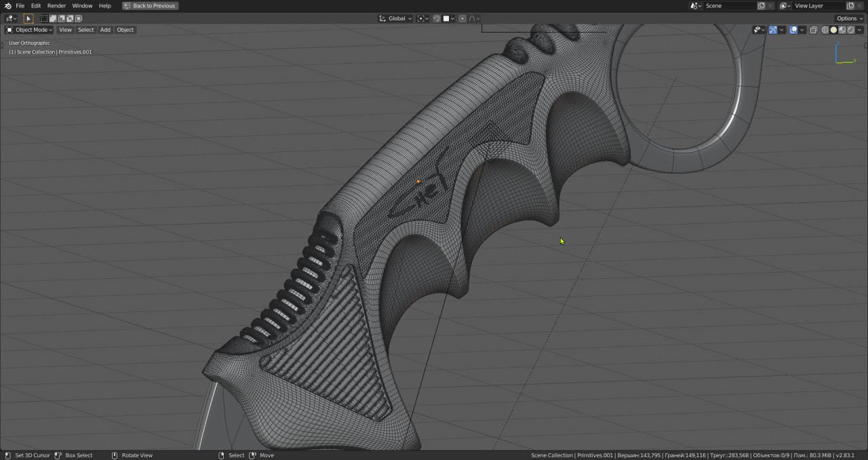This screenshot has height=460, width=868.
Task: Open the shading options dropdown arrow
Action: [859, 30]
